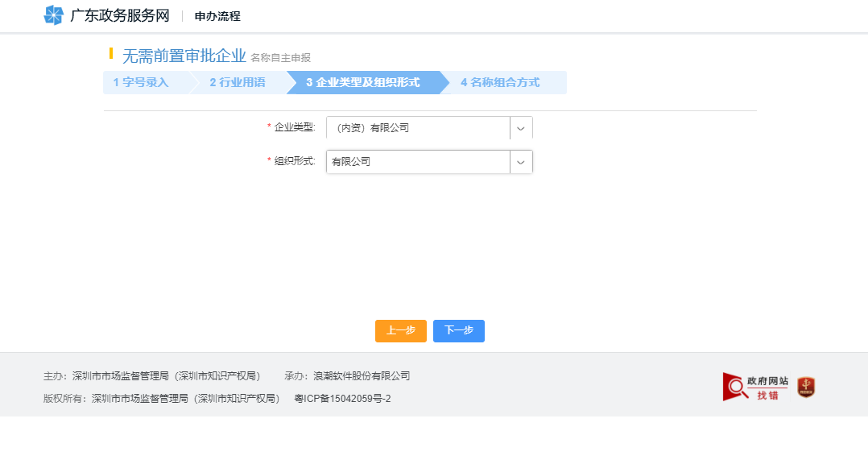Click the 承办 浪潮软件股份有限公司 footer text

pos(347,375)
